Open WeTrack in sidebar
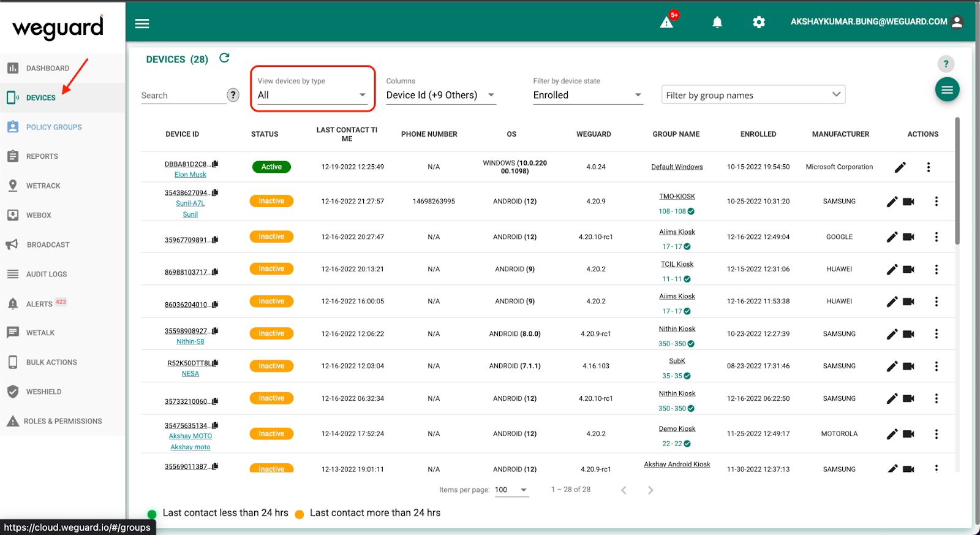Image resolution: width=980 pixels, height=535 pixels. [x=43, y=186]
